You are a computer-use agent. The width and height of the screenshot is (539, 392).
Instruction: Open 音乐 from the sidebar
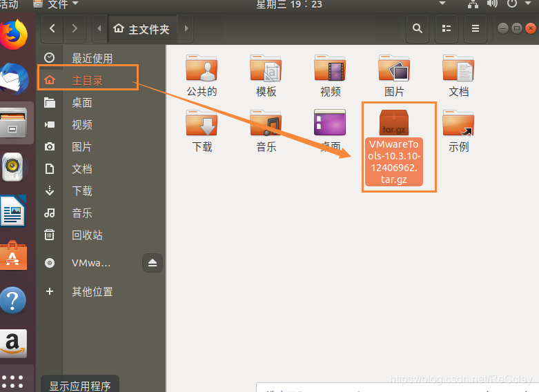(101, 213)
